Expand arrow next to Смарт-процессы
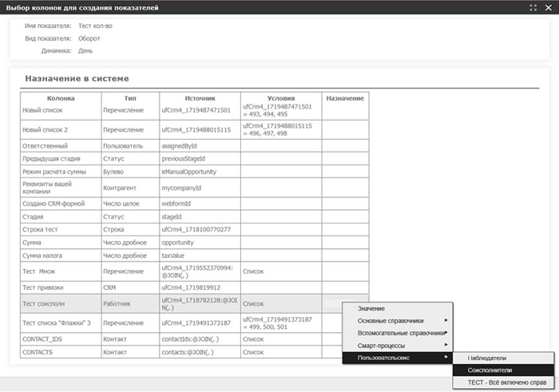Image resolution: width=559 pixels, height=392 pixels. 446,345
